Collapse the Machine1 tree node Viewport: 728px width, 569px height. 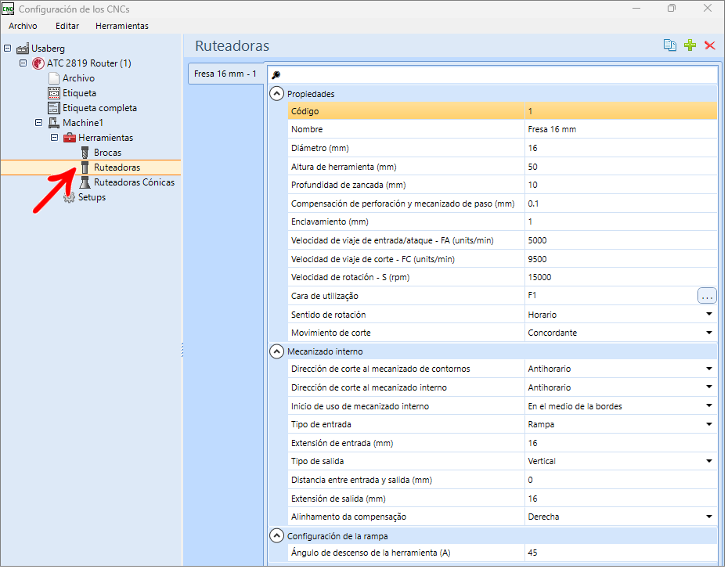click(38, 123)
